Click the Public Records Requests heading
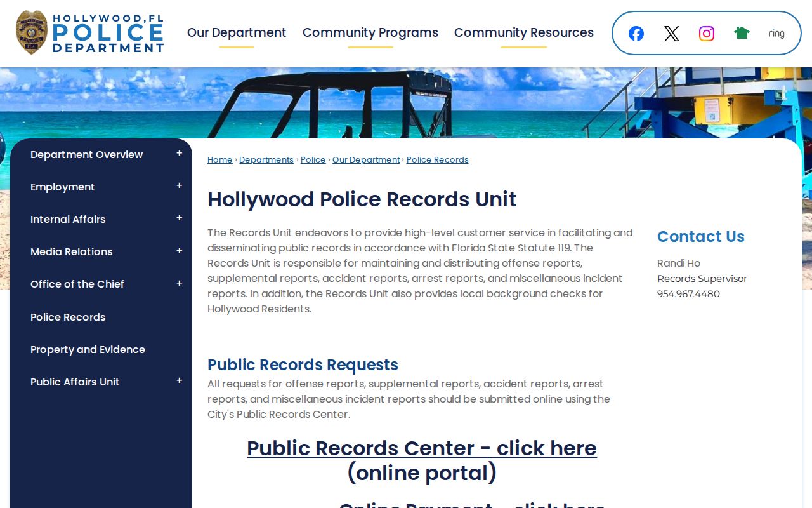 (303, 365)
